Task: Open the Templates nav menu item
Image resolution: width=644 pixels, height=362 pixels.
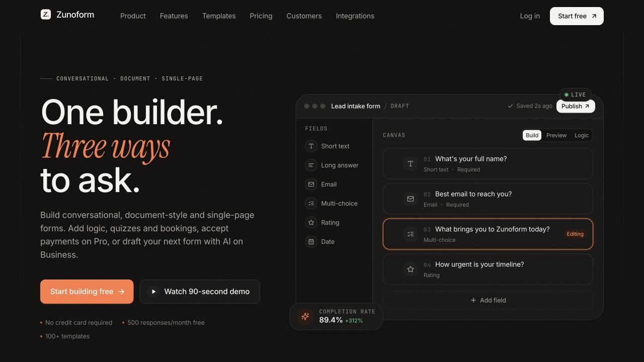Action: point(219,16)
